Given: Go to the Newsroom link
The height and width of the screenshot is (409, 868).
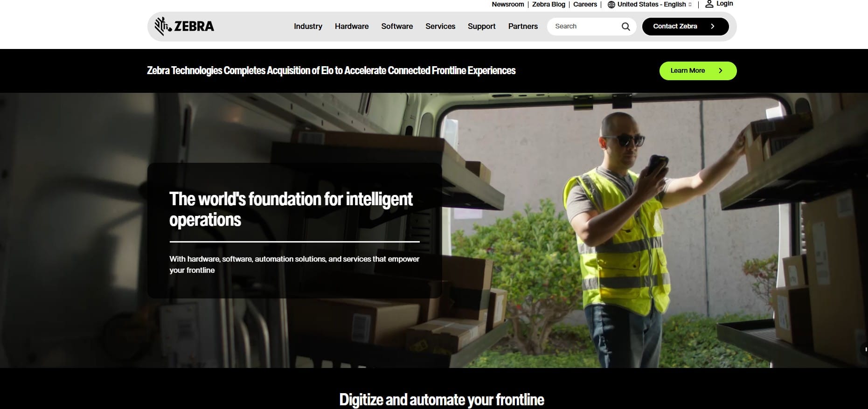Looking at the screenshot, I should tap(507, 5).
